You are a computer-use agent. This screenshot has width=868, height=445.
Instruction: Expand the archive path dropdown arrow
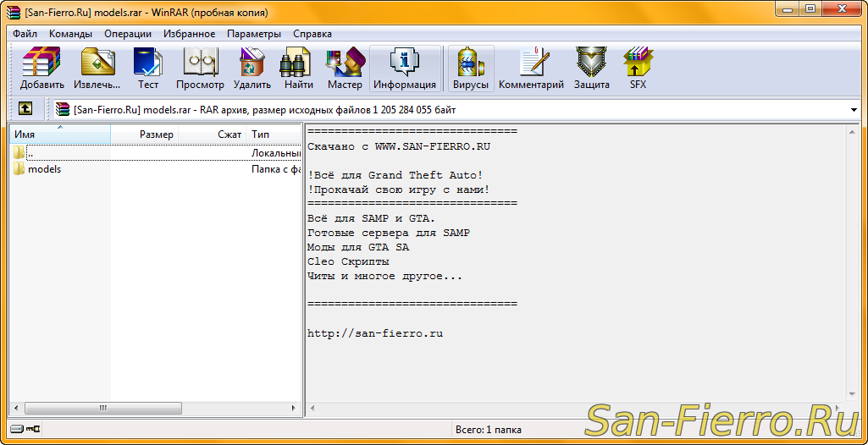(854, 110)
